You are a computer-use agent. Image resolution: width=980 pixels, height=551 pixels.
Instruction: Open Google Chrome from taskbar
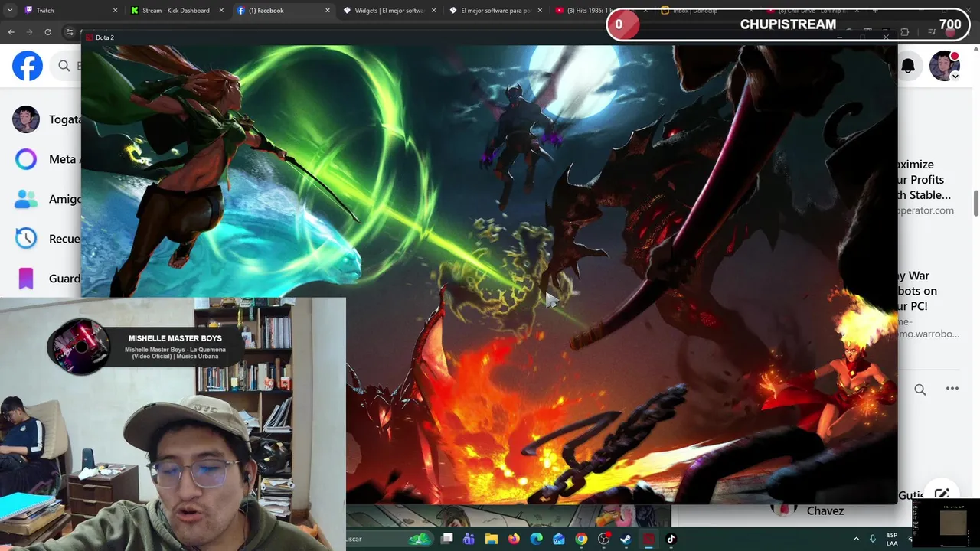[581, 539]
